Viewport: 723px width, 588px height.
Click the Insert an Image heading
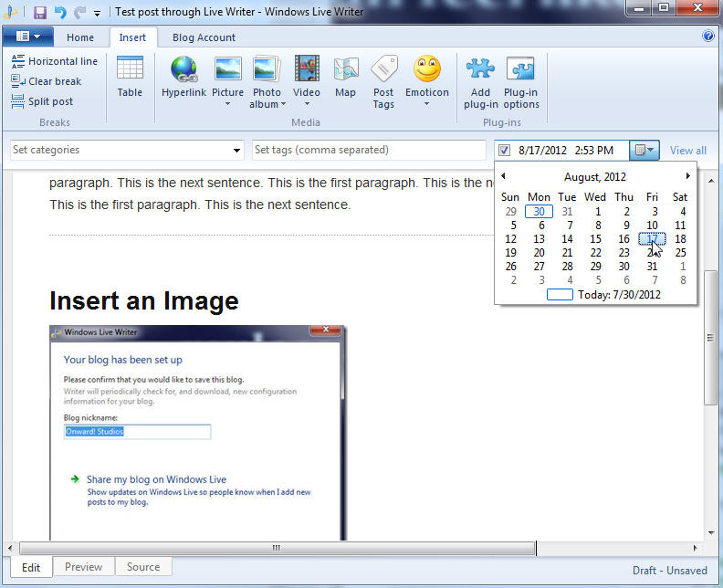[x=144, y=300]
